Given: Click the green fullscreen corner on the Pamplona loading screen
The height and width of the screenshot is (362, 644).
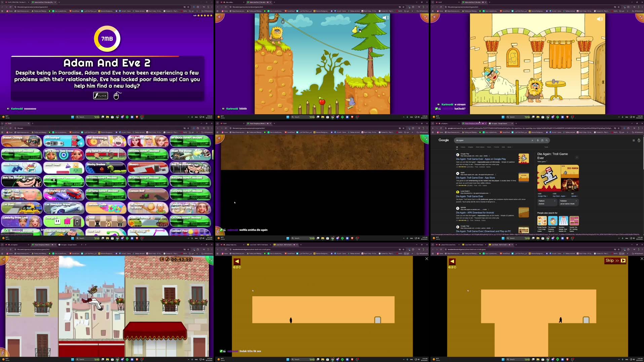Looking at the screenshot, I should pyautogui.click(x=425, y=138).
